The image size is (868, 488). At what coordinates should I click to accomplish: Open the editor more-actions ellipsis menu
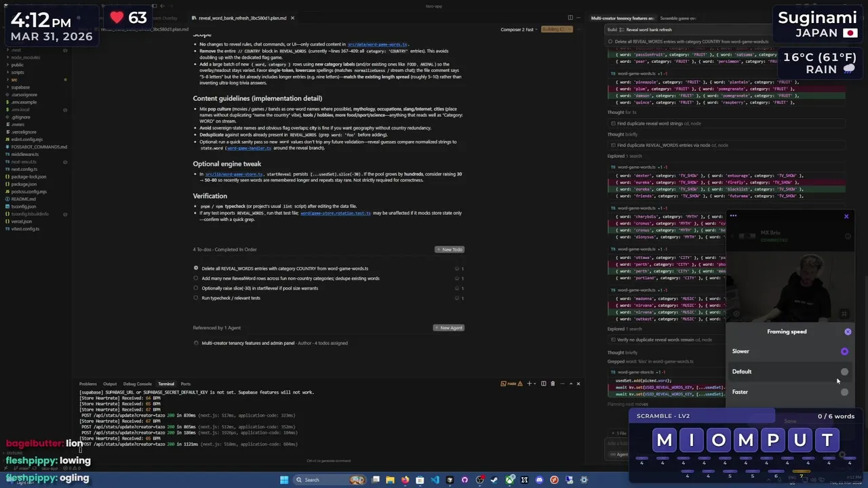click(578, 18)
